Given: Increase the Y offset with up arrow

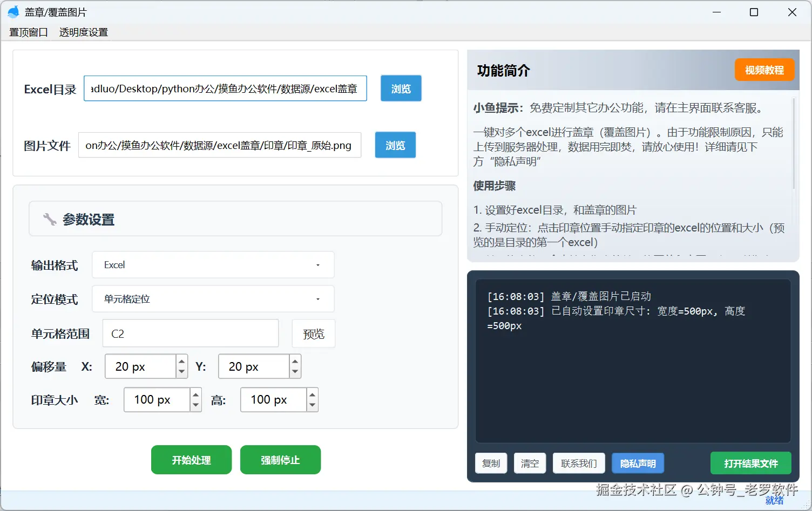Looking at the screenshot, I should tap(295, 362).
